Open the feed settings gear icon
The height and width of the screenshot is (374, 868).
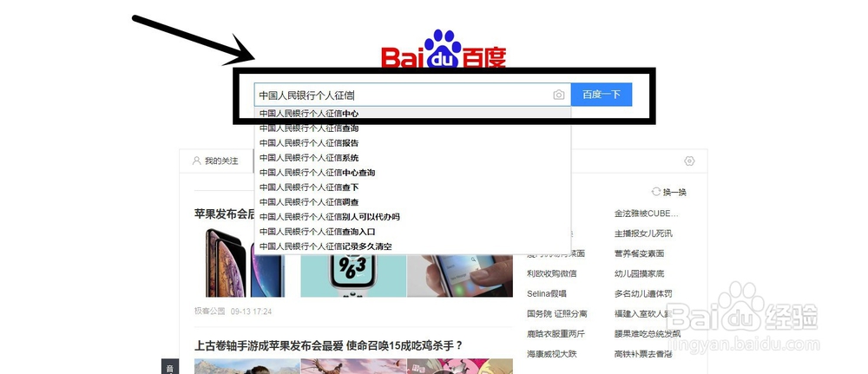[x=689, y=161]
